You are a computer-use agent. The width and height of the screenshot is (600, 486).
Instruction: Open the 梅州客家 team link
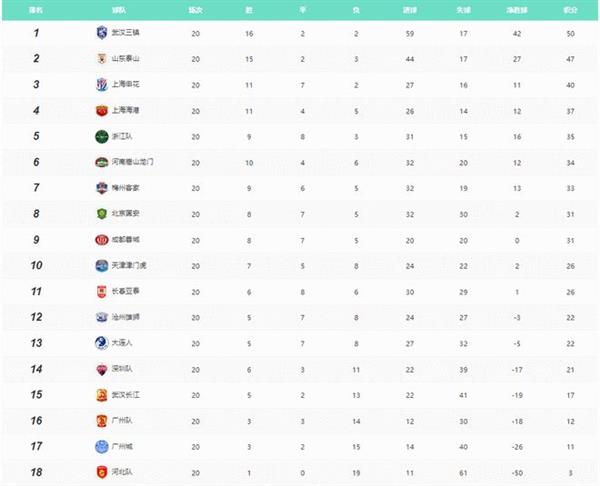126,188
